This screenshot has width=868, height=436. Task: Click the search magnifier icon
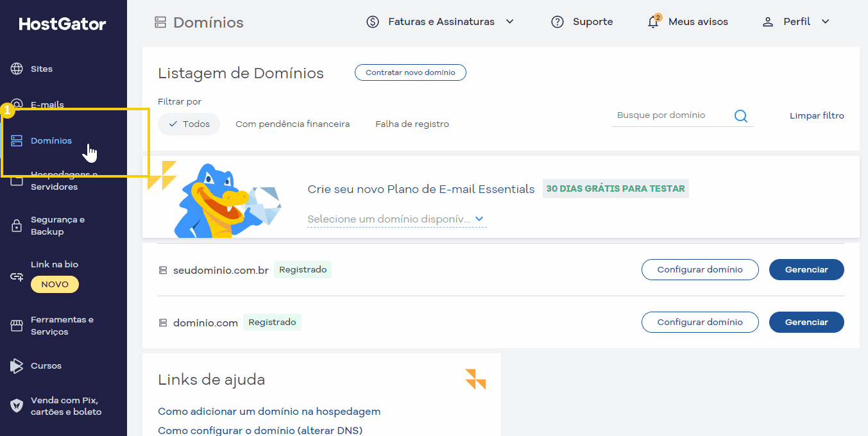coord(741,116)
